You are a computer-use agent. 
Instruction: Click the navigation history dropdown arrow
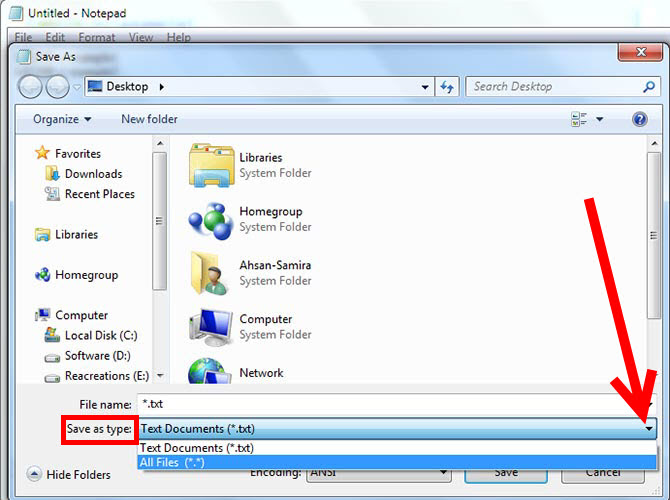[76, 87]
